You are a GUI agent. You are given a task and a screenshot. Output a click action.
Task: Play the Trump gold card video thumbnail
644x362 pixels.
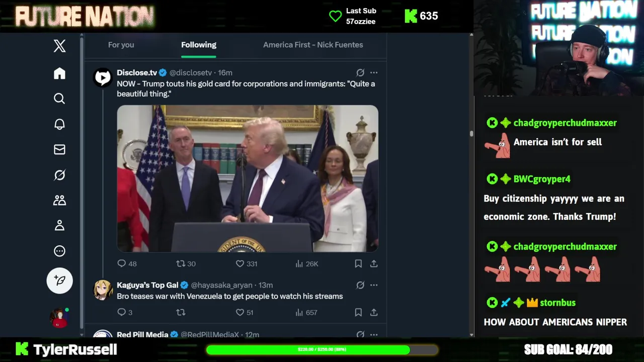pos(248,178)
